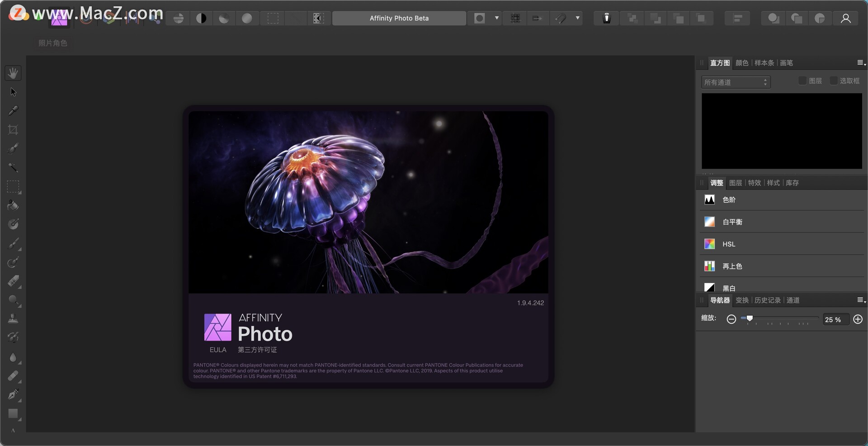The image size is (868, 446).
Task: Expand the histogram panel options menu
Action: [860, 63]
